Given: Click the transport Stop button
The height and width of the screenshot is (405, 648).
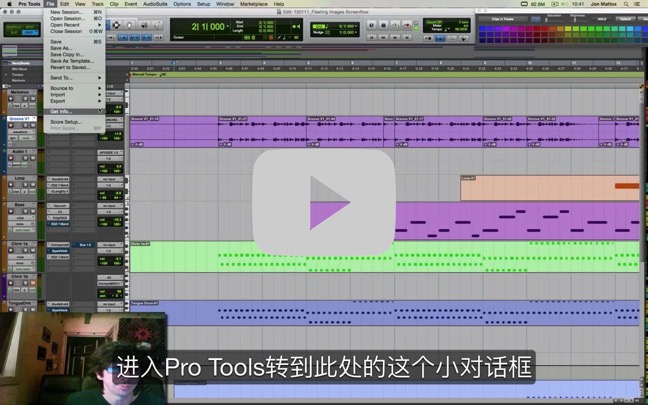Looking at the screenshot, I should [383, 25].
